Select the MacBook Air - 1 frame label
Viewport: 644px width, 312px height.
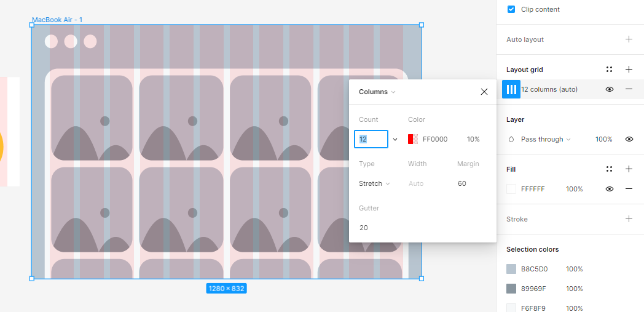point(57,20)
